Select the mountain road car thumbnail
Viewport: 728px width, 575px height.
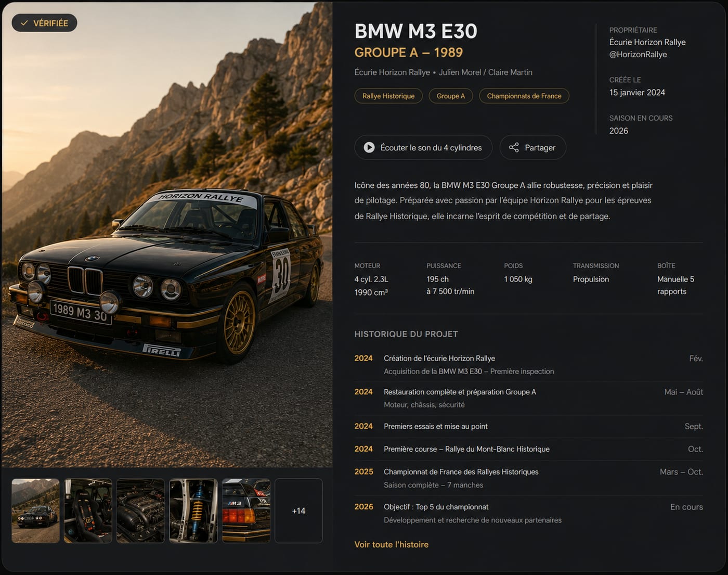pyautogui.click(x=35, y=511)
